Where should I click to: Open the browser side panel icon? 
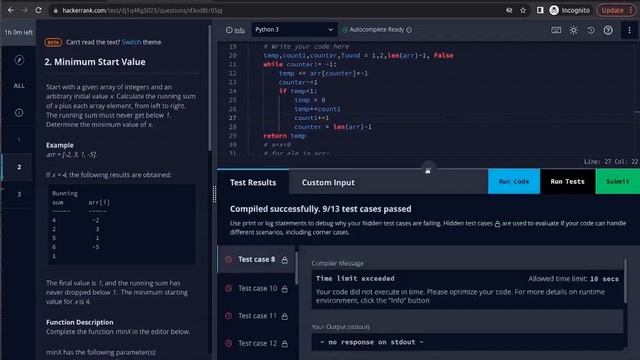(540, 10)
